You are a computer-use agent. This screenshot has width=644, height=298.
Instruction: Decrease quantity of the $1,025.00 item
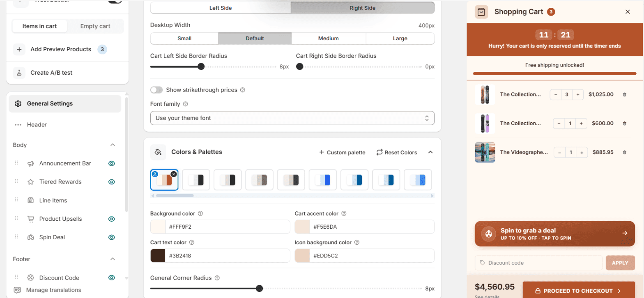click(556, 94)
